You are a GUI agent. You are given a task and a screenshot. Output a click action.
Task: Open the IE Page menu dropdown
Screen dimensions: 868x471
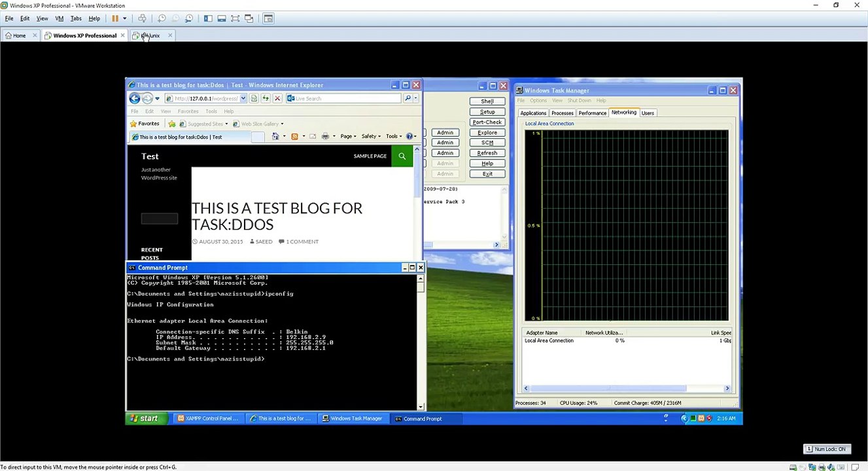click(x=348, y=136)
